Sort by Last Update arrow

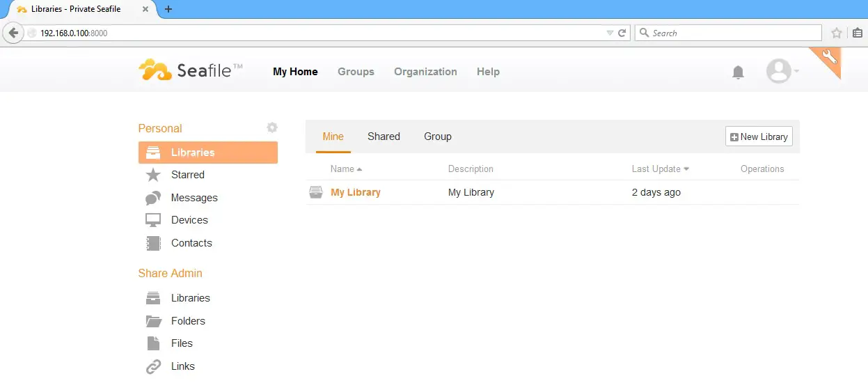pos(686,169)
